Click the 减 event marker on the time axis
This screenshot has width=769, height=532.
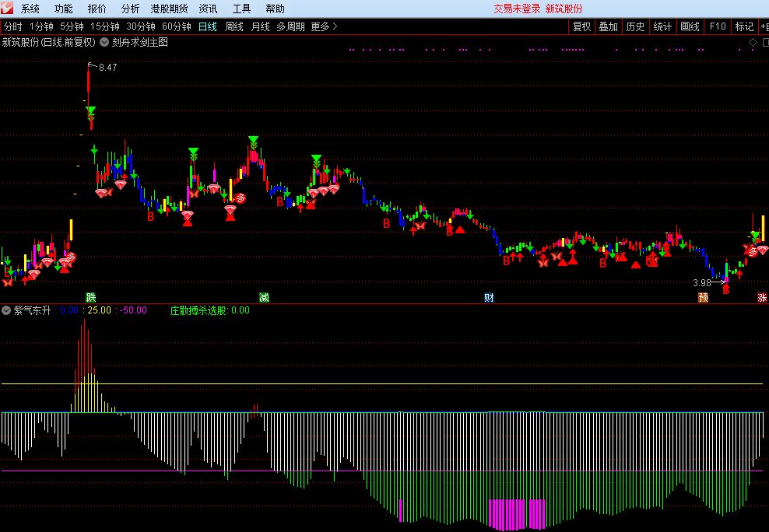coord(265,297)
